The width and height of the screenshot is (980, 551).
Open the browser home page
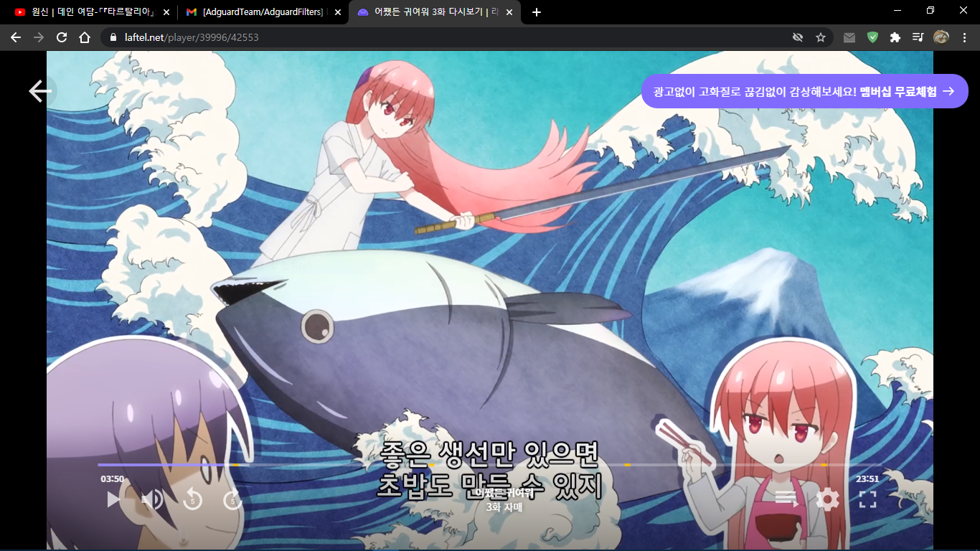[85, 37]
